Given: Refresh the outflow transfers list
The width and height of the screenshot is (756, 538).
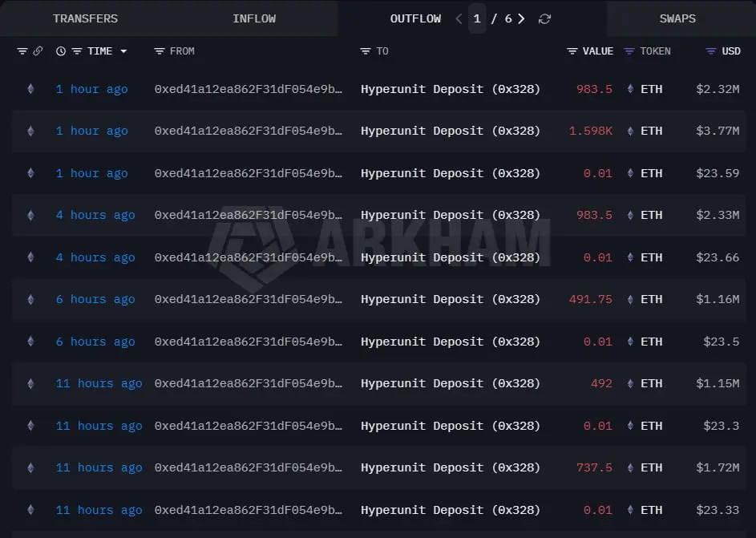Looking at the screenshot, I should tap(544, 18).
